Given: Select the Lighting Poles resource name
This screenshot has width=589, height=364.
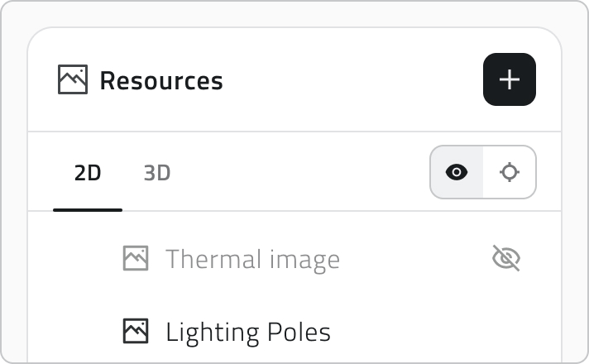Looking at the screenshot, I should 248,332.
